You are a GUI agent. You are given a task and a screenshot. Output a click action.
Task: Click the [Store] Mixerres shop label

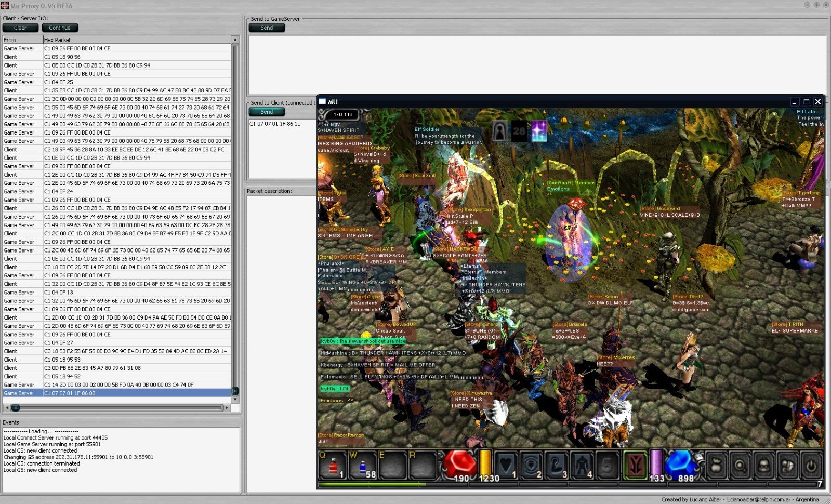[x=616, y=357]
